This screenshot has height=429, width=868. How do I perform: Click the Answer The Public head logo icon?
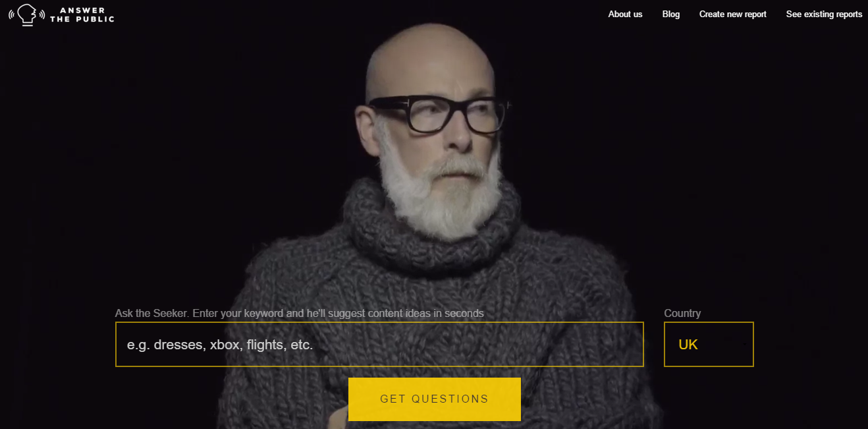point(26,14)
